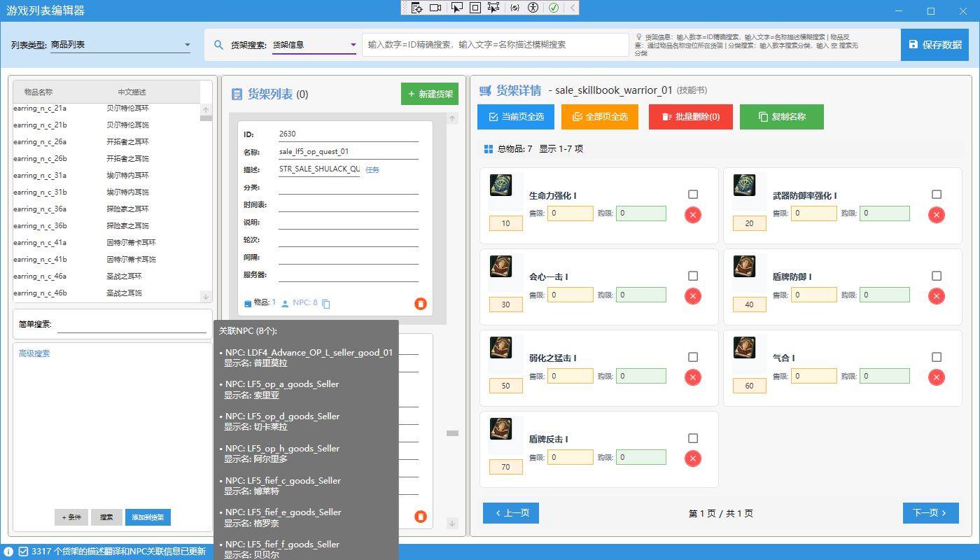980x560 pixels.
Task: Click the orange trash icon to delete shelf 2630
Action: 420,304
